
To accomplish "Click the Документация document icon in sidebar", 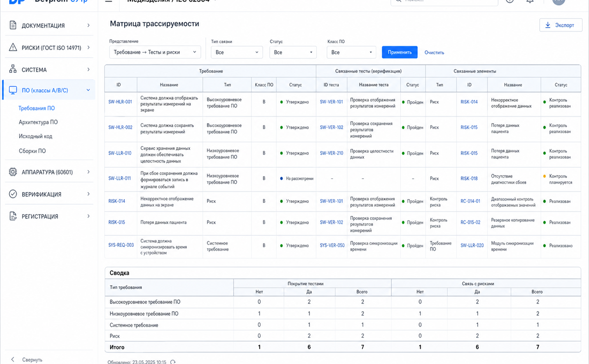I will pos(13,25).
